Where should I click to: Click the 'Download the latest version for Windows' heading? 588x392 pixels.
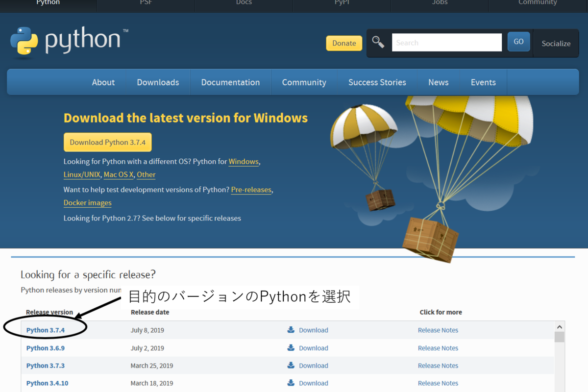click(186, 118)
